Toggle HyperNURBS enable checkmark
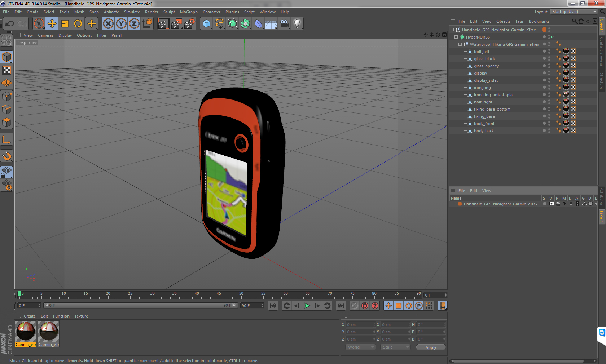Screen dimensions: 606x364 tap(553, 37)
